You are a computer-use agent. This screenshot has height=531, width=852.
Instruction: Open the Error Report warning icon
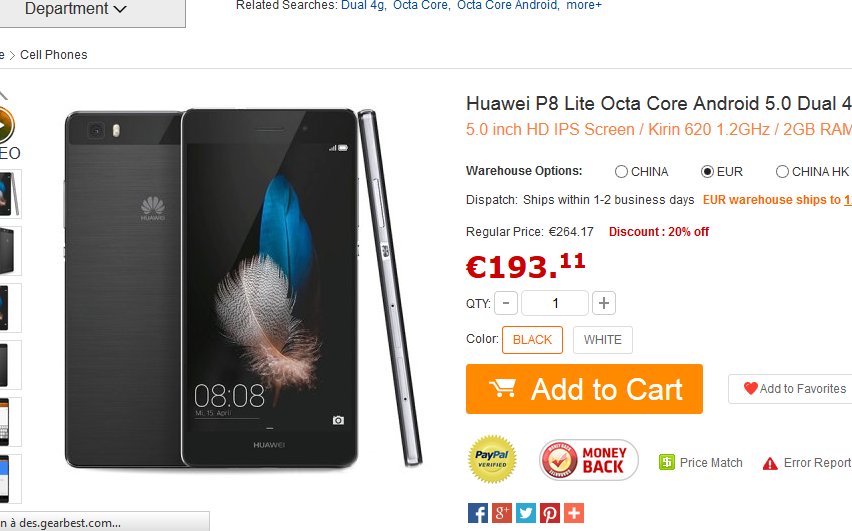click(770, 463)
